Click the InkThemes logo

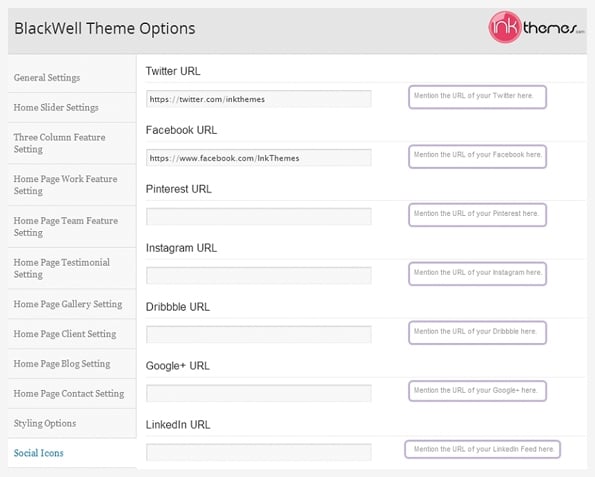point(536,27)
